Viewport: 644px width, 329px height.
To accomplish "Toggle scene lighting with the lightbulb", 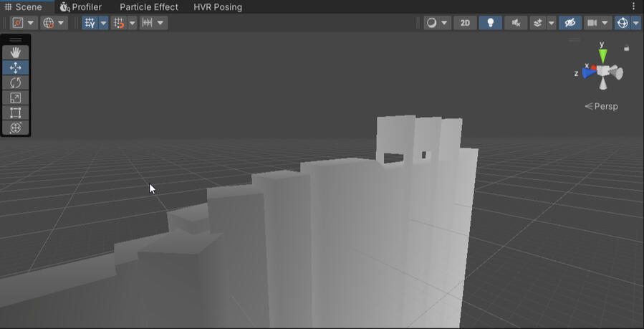I will tap(490, 23).
